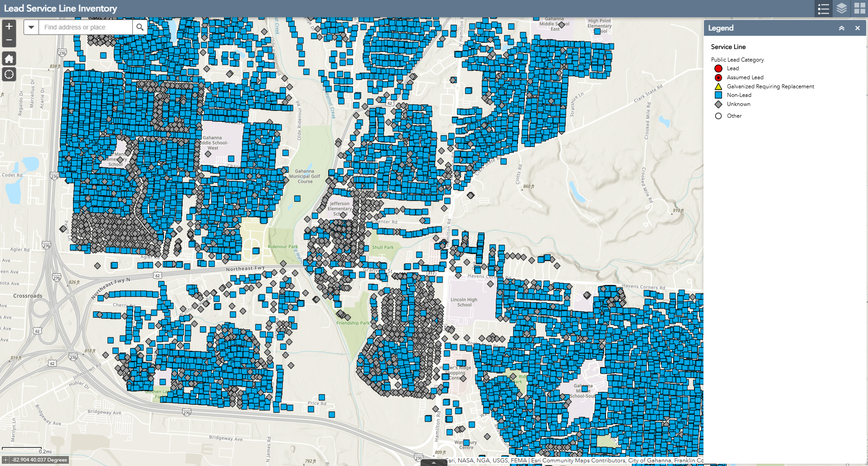Collapse the Legend panel with the chevrons

point(841,28)
